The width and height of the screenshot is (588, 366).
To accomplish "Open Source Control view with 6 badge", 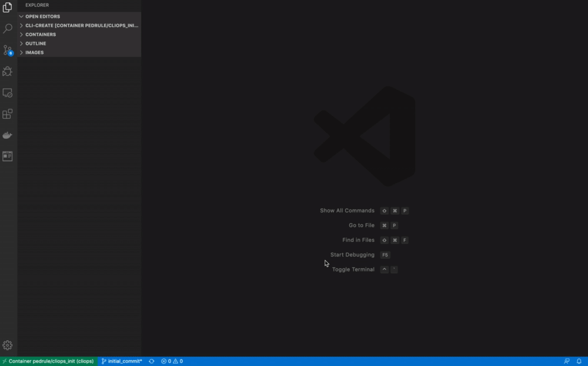I will click(x=8, y=50).
